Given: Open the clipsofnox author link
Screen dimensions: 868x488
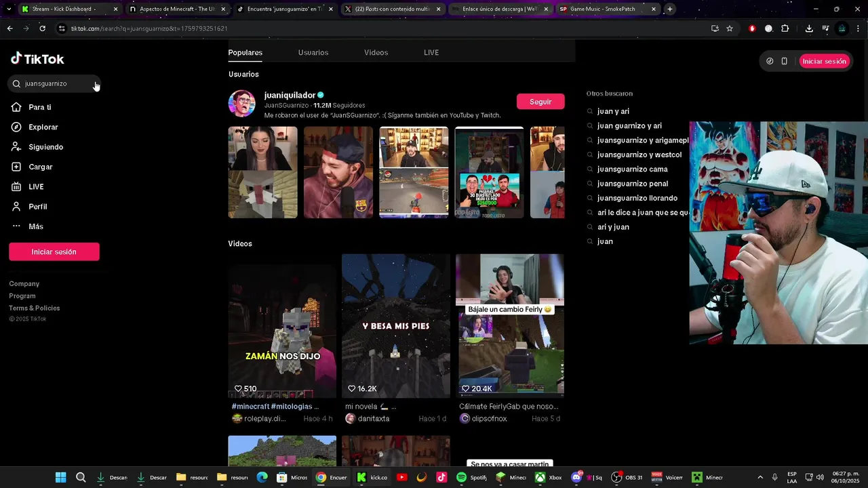Looking at the screenshot, I should (x=489, y=419).
